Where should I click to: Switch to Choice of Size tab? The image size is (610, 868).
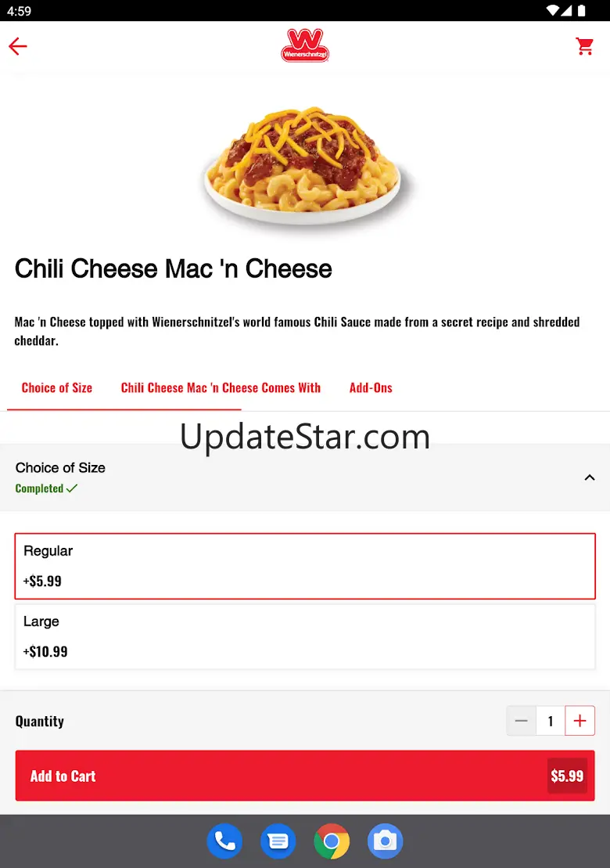(x=57, y=388)
